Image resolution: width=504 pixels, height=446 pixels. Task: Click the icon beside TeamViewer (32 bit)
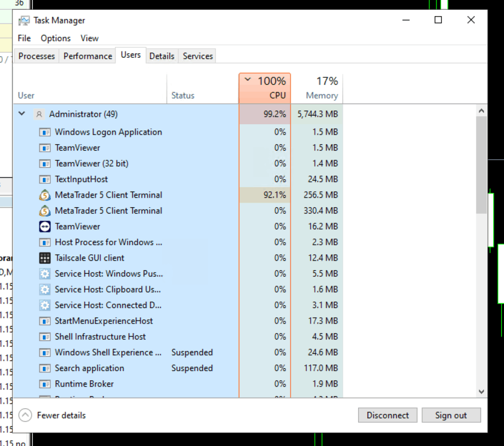[45, 164]
